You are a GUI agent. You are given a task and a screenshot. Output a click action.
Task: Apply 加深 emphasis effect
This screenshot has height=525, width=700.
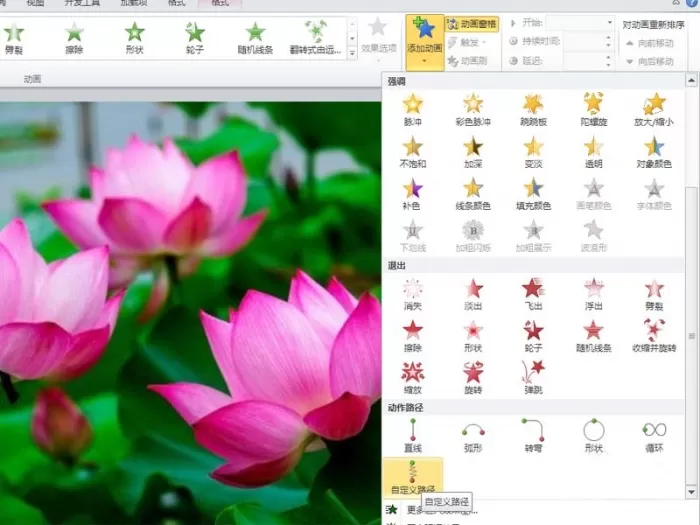pos(473,152)
